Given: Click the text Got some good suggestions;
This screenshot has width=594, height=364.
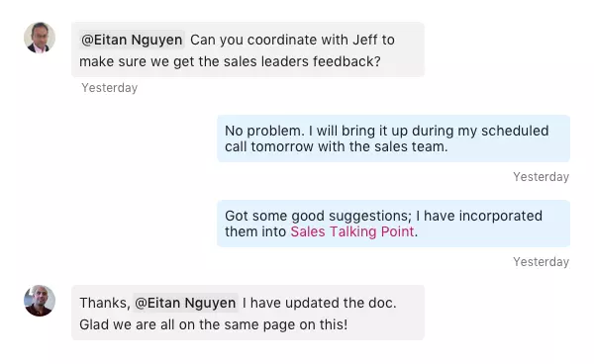Looking at the screenshot, I should tap(318, 216).
